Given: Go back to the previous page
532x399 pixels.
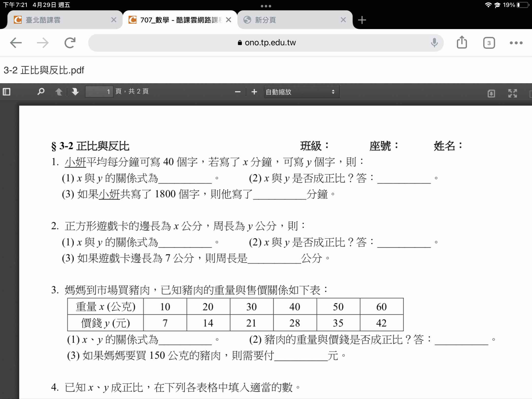Looking at the screenshot, I should [16, 43].
